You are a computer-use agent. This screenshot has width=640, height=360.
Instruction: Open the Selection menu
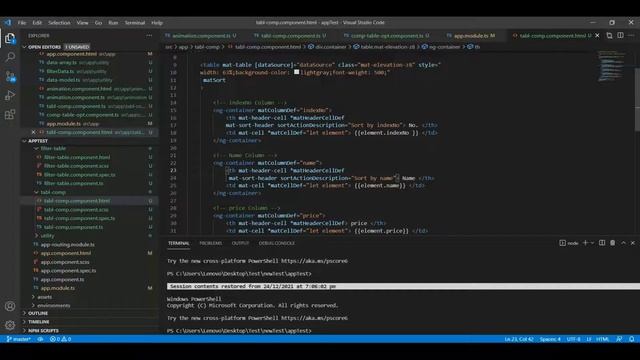(59, 23)
